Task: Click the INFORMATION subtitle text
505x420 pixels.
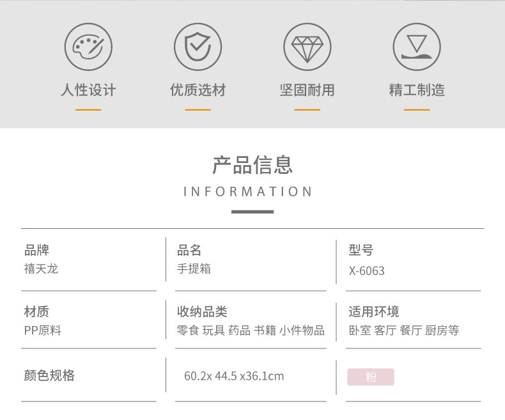Action: (x=247, y=191)
